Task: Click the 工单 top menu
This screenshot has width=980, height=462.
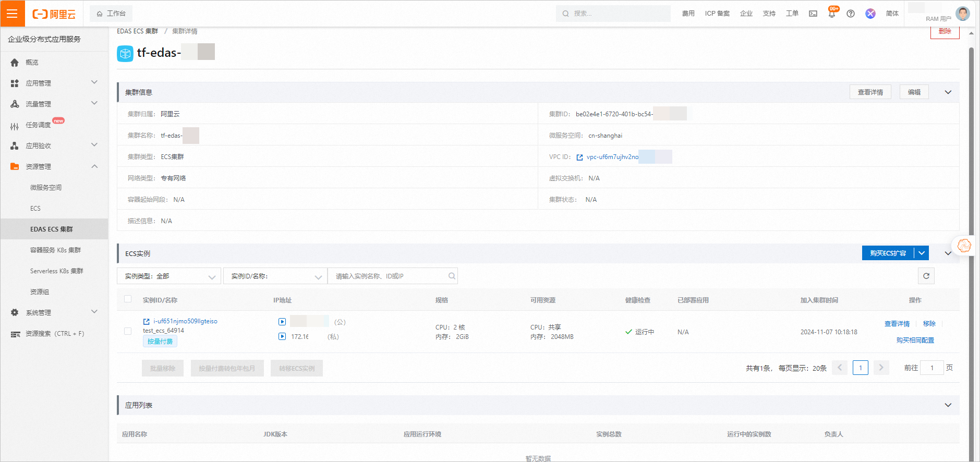Action: [x=792, y=14]
